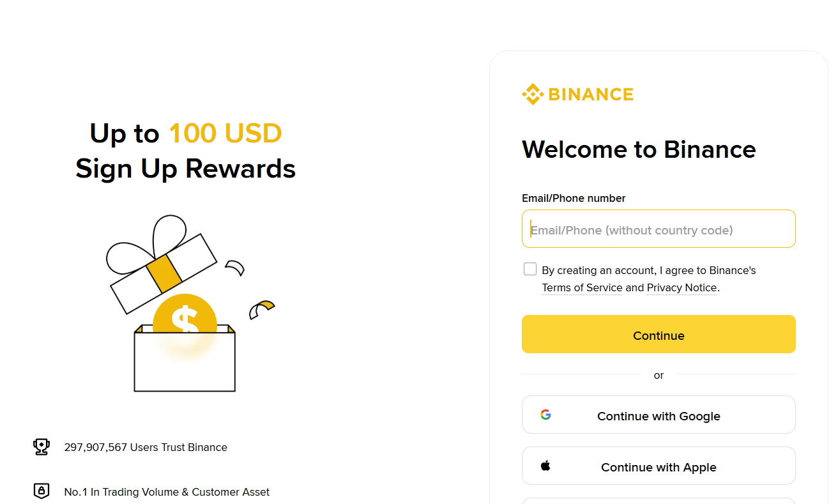Open the Privacy Notice link
838x504 pixels.
[681, 287]
